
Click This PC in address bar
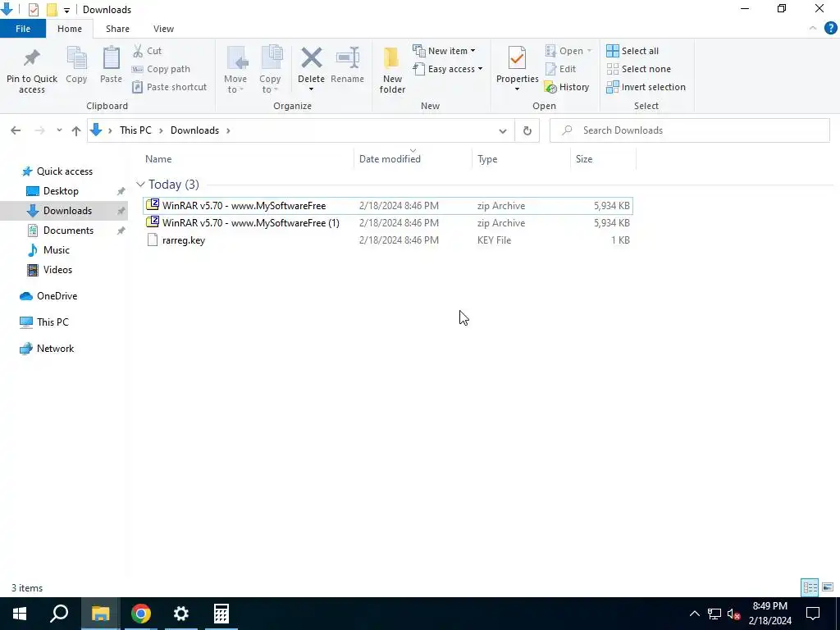[x=135, y=130]
